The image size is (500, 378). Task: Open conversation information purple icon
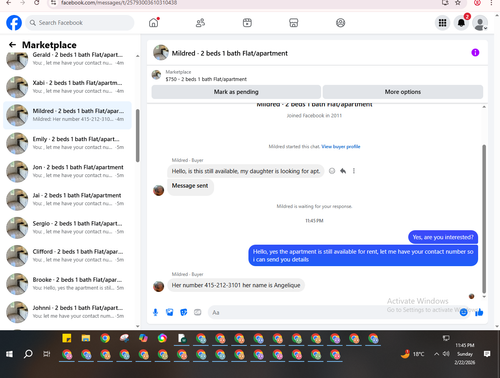pyautogui.click(x=475, y=52)
